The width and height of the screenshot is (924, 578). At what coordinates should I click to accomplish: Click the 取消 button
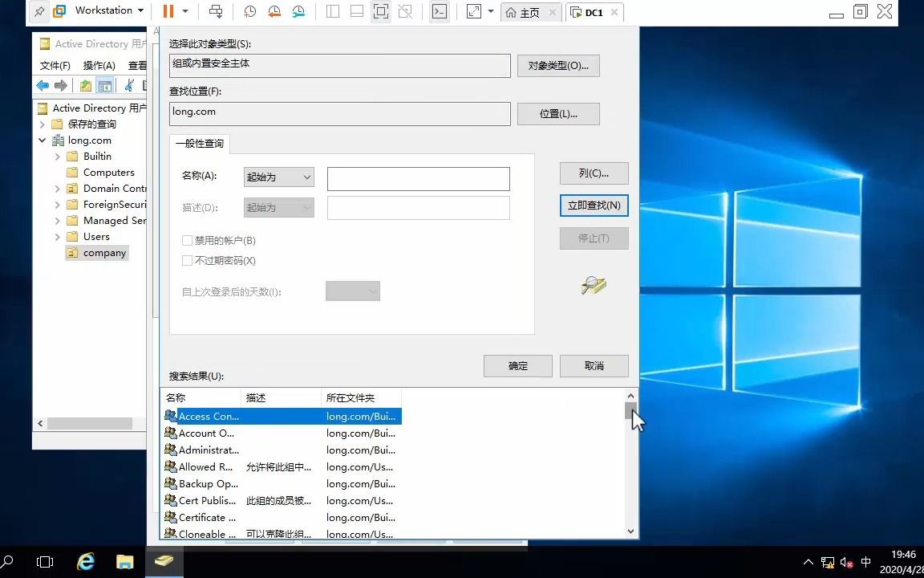pos(594,366)
